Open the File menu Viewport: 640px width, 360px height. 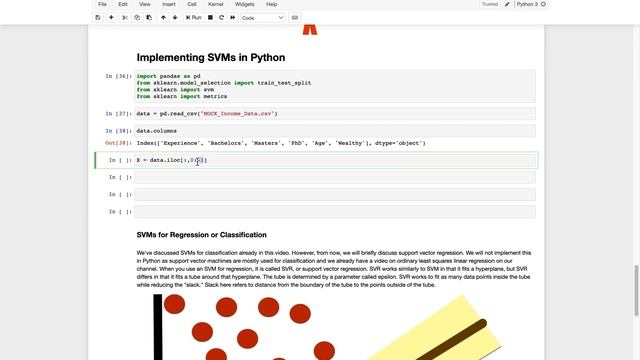102,4
